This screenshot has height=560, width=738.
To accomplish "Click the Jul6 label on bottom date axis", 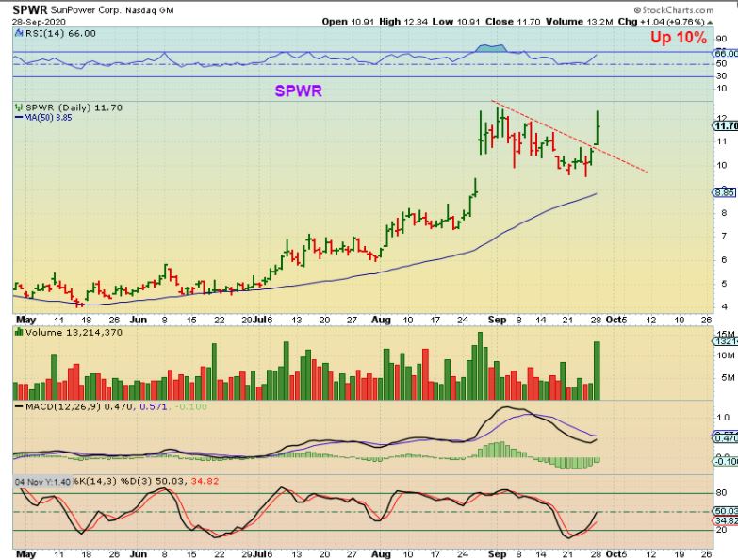I will click(x=263, y=554).
